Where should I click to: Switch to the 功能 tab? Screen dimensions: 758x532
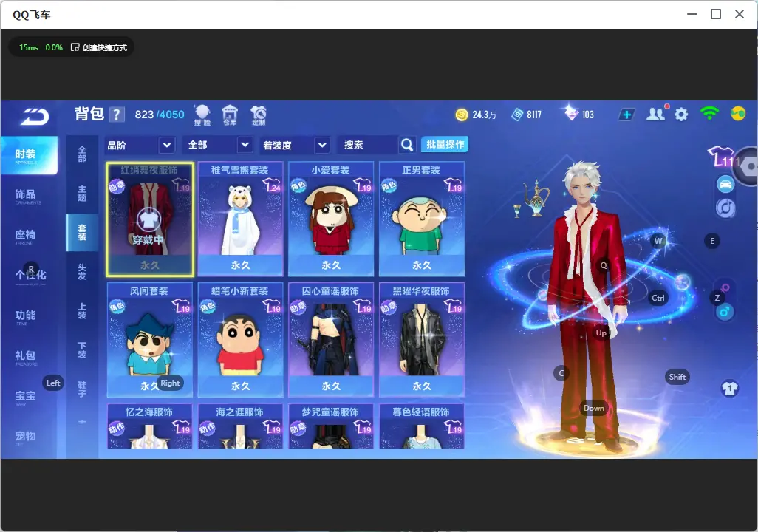tap(25, 316)
